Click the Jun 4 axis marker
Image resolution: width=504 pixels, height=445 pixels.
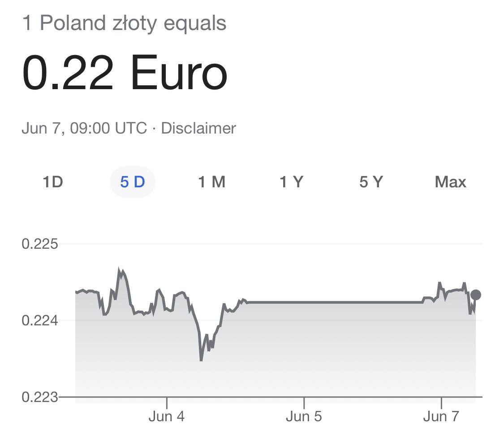click(x=167, y=416)
